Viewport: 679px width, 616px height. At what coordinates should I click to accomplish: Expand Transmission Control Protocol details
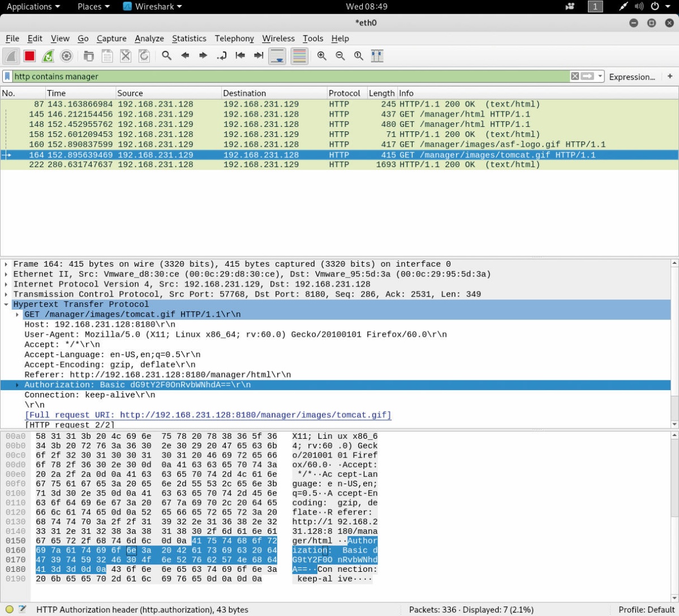(6, 294)
